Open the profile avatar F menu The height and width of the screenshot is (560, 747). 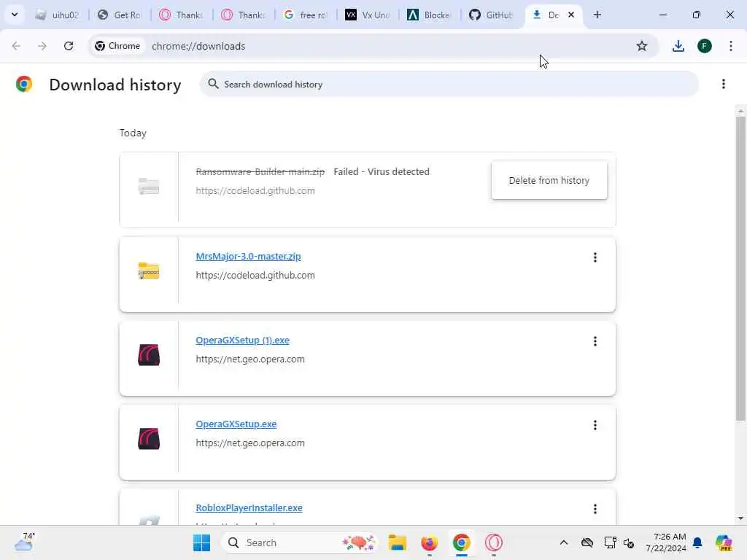705,46
